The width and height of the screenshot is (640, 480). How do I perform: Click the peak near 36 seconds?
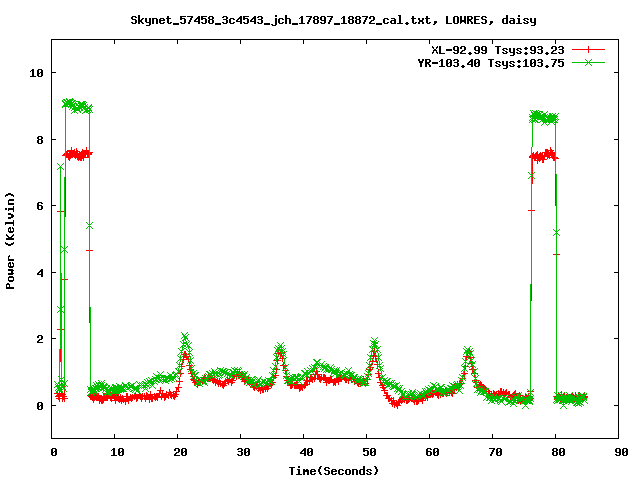pyautogui.click(x=280, y=347)
